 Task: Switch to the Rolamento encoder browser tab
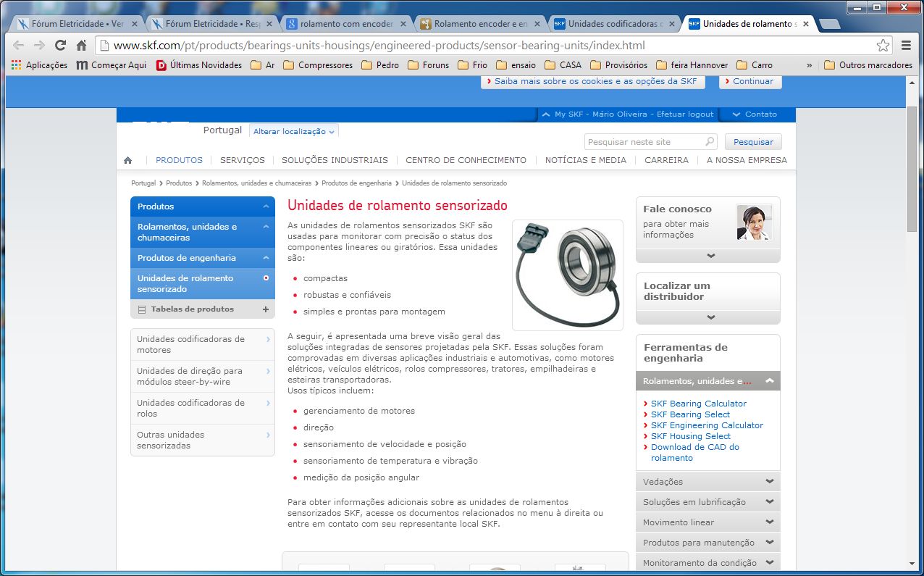(x=481, y=24)
